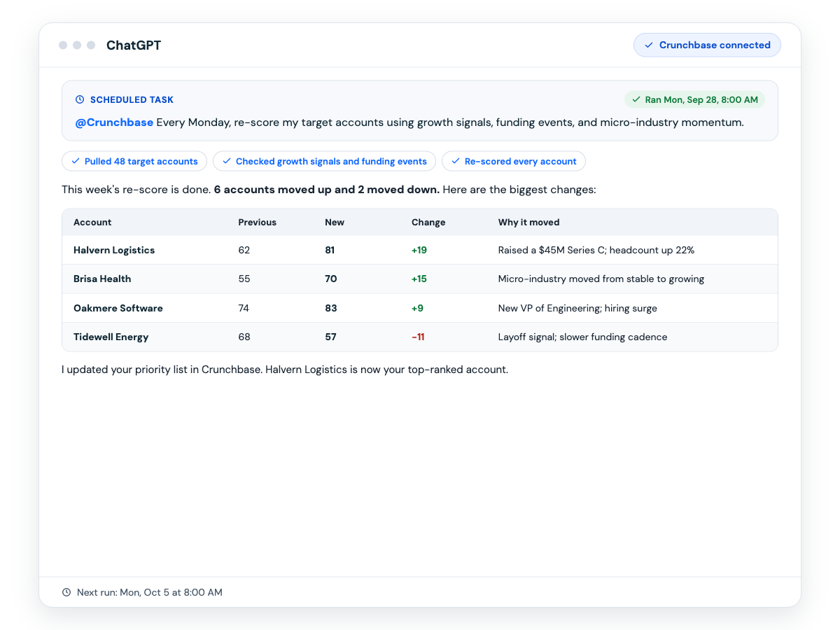
Task: Click Brisa Health's previous score 55
Action: [x=244, y=279]
